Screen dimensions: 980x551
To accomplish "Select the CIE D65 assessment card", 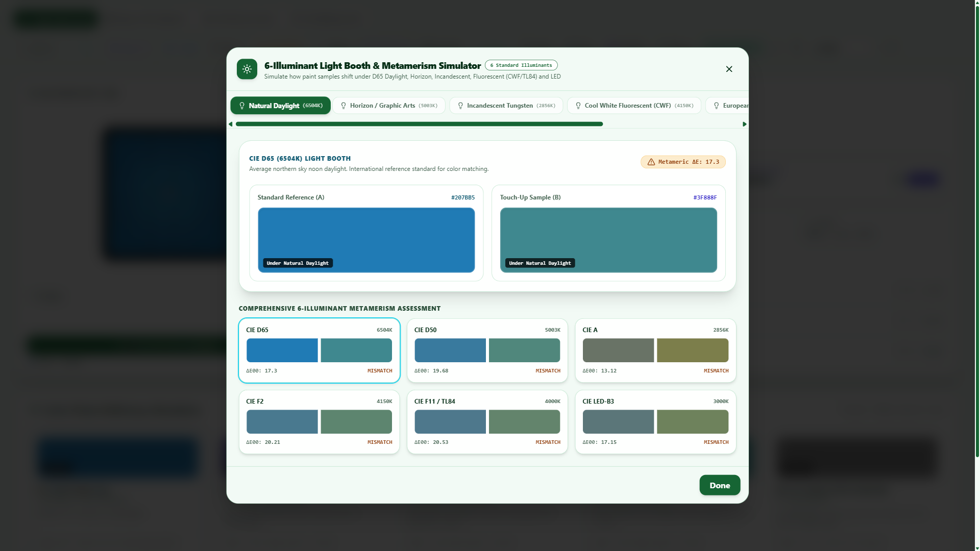I will click(319, 350).
